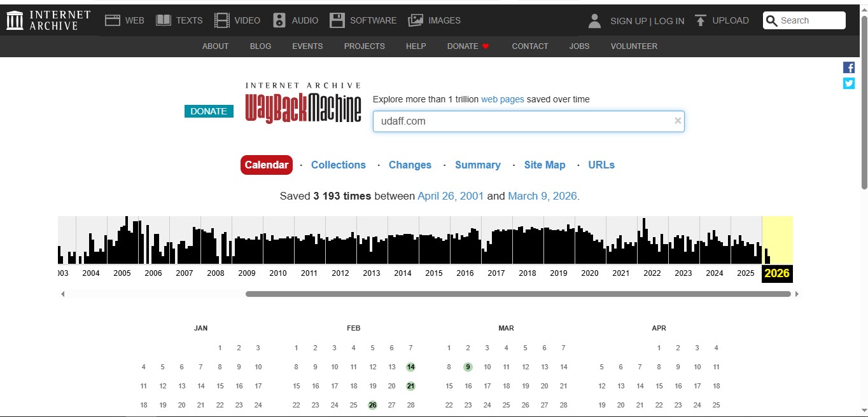Select year 2022 on the timeline
The image size is (868, 417).
tap(652, 273)
